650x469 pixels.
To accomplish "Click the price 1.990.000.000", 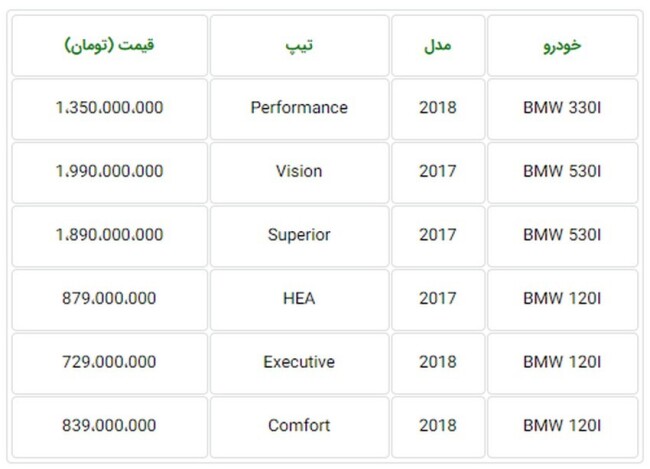I will [x=109, y=173].
